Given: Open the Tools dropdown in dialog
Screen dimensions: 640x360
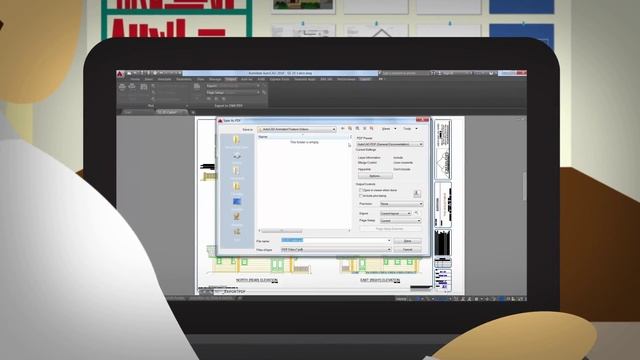Looking at the screenshot, I should coord(410,129).
